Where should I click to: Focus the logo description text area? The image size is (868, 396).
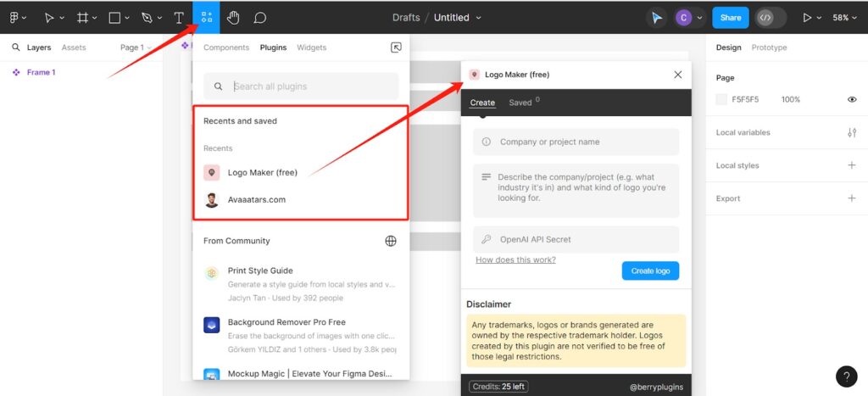pyautogui.click(x=576, y=191)
